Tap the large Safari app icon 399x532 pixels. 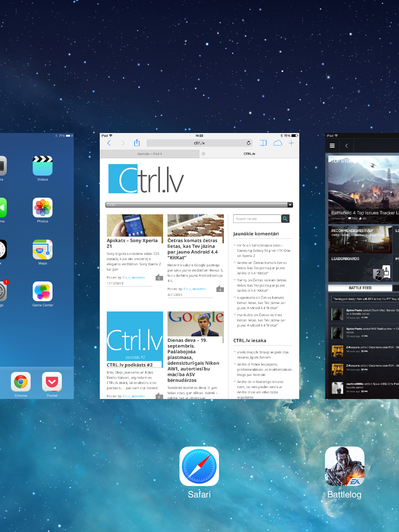[x=199, y=466]
